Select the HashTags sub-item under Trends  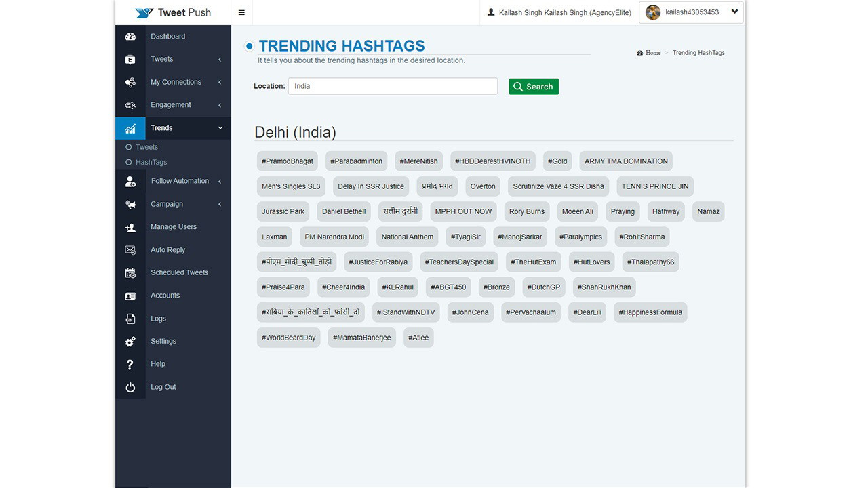pyautogui.click(x=151, y=163)
